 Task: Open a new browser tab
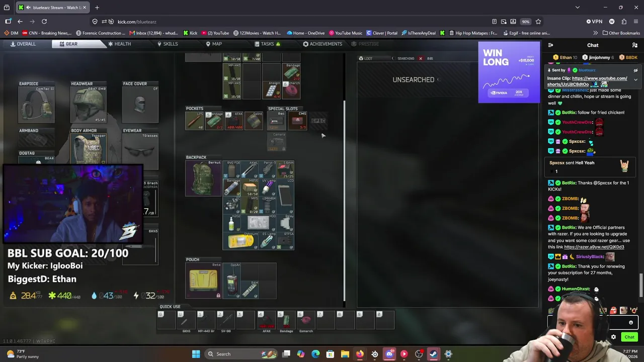[97, 8]
